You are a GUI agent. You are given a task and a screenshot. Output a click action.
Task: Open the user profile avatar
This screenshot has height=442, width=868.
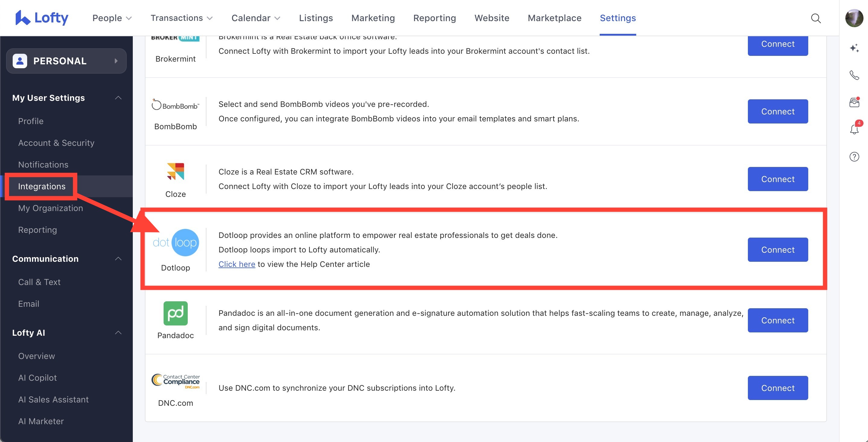tap(854, 18)
